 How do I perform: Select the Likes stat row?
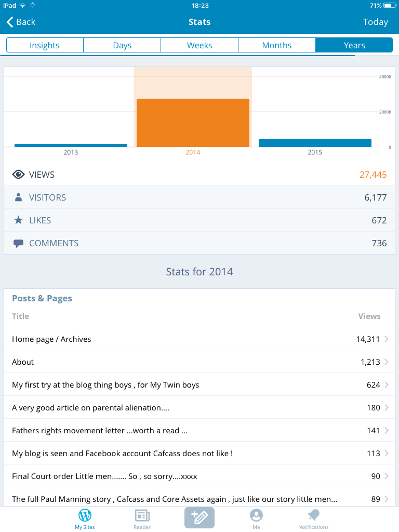199,220
